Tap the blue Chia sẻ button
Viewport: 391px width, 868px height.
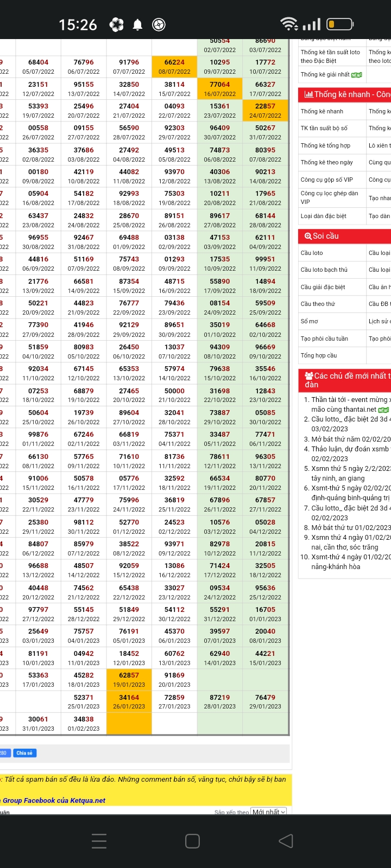click(24, 753)
